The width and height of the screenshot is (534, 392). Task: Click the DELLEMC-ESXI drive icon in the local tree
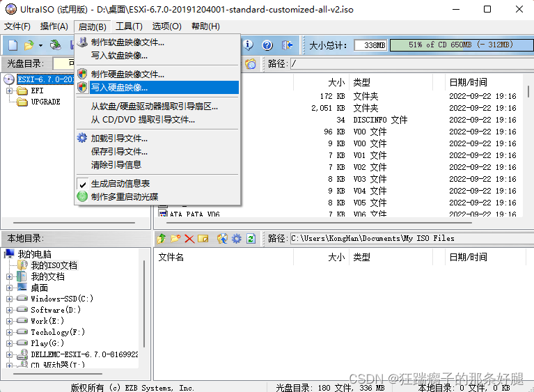click(x=22, y=354)
